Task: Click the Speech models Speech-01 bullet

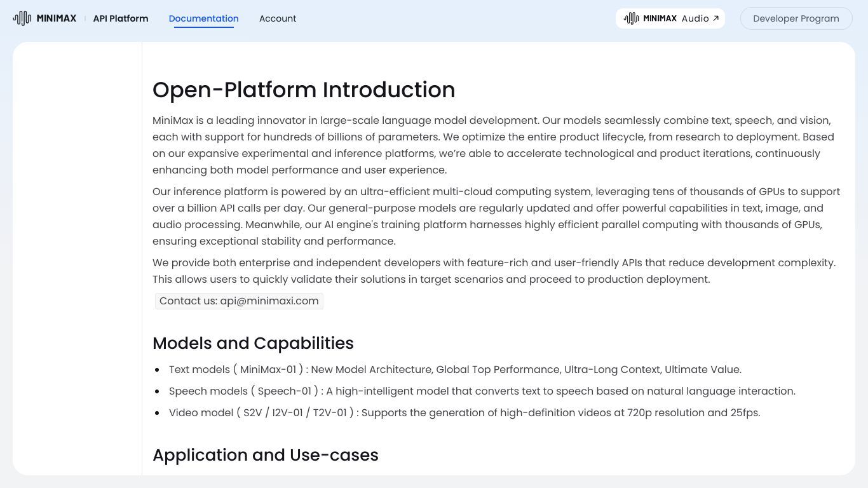Action: [482, 391]
